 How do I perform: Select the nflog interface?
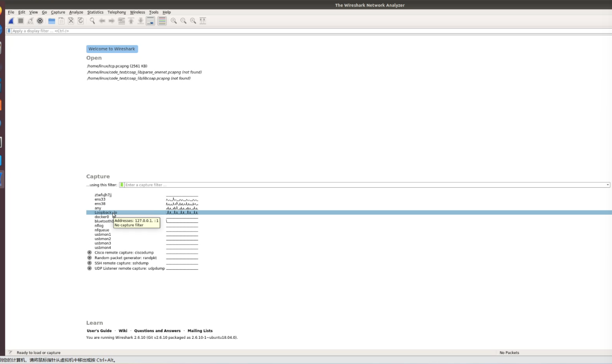click(99, 226)
